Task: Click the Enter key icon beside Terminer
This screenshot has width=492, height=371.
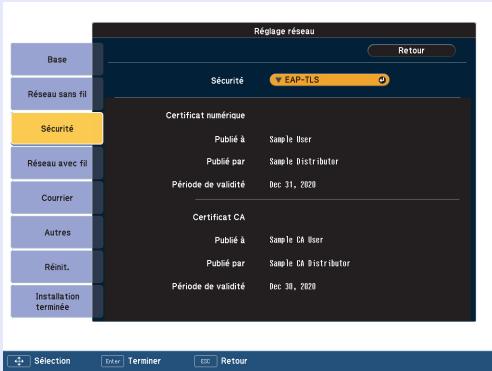Action: click(x=113, y=361)
